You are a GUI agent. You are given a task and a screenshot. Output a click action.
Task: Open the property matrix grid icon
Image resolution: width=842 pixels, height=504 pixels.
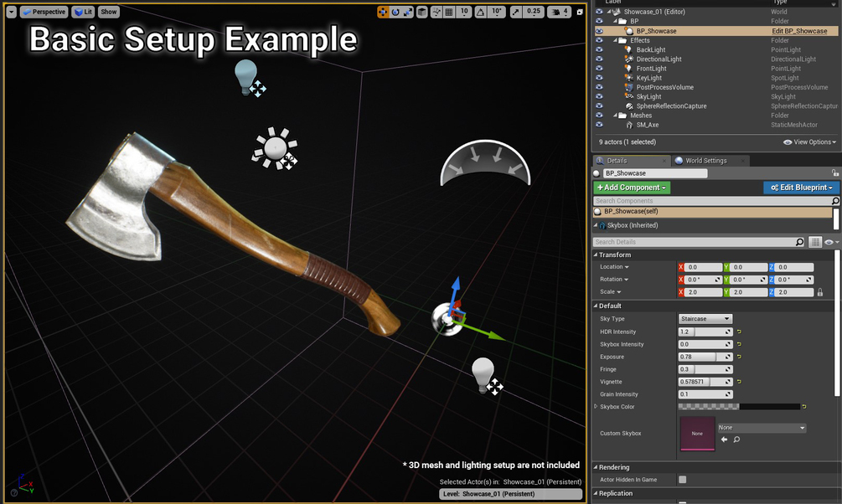coord(815,242)
